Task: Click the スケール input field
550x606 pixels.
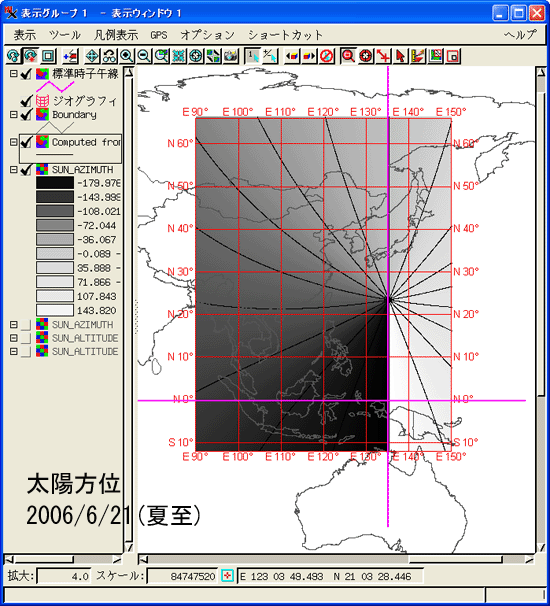Action: (182, 576)
